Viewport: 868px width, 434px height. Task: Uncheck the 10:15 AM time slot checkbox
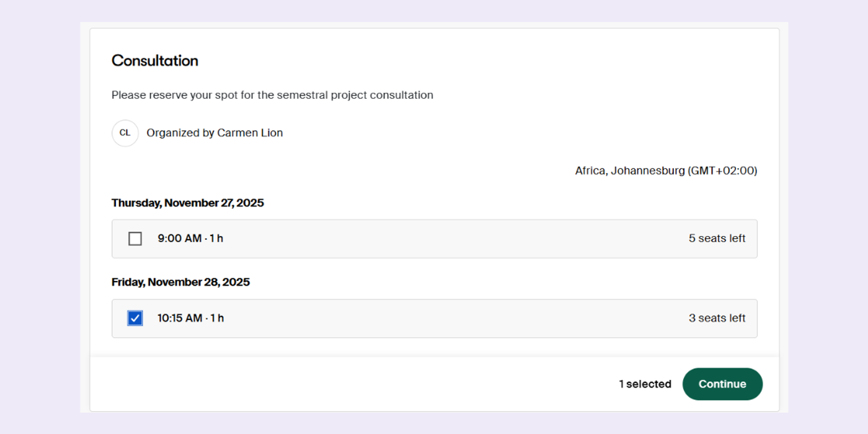(135, 317)
